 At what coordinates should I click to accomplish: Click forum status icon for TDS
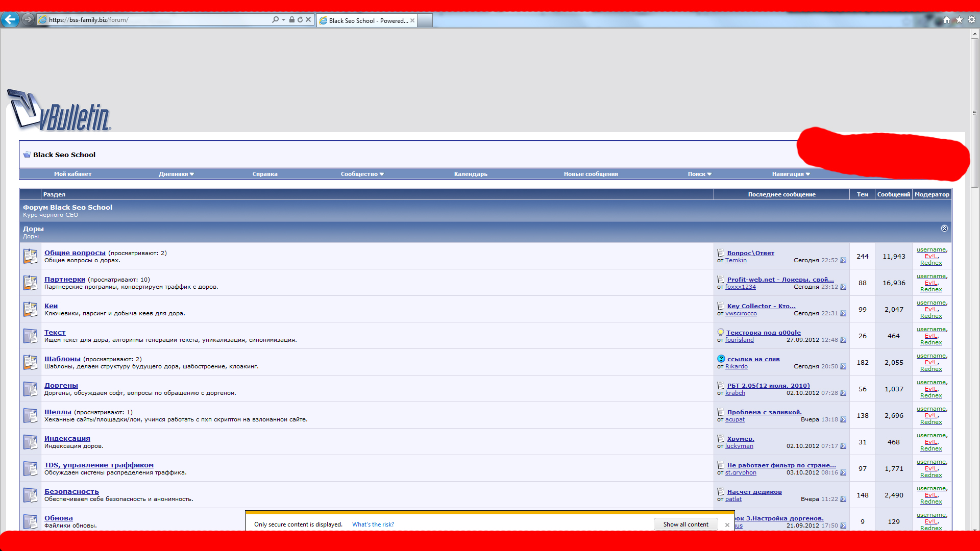click(30, 468)
